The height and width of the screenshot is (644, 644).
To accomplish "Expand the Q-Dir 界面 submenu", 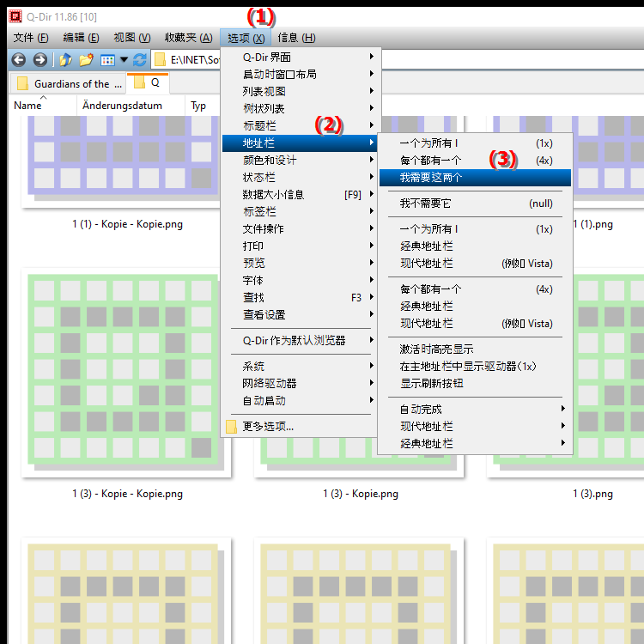I will point(300,57).
